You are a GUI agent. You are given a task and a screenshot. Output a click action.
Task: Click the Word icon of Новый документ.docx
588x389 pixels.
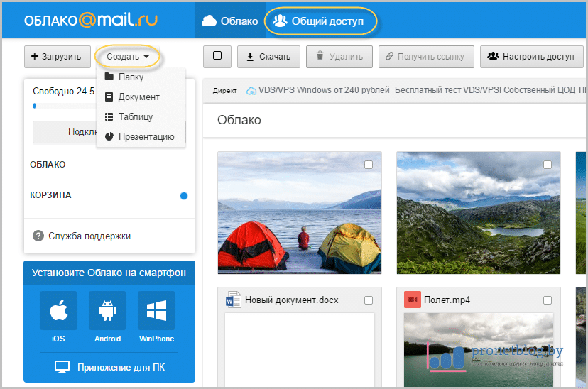click(233, 300)
